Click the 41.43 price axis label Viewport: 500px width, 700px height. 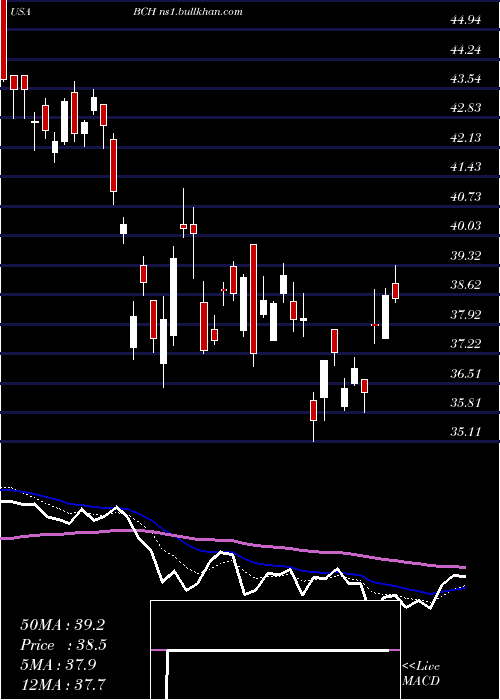point(466,167)
